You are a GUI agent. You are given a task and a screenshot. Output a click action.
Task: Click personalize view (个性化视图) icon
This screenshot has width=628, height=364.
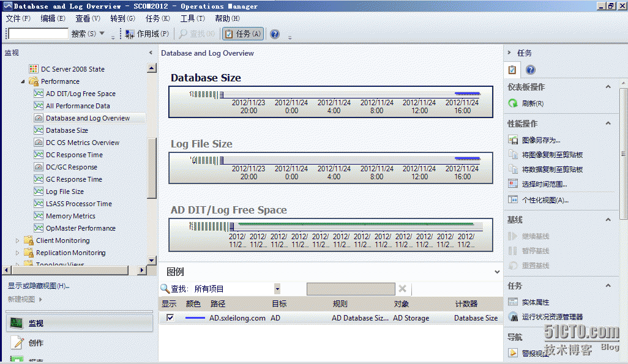pos(513,199)
